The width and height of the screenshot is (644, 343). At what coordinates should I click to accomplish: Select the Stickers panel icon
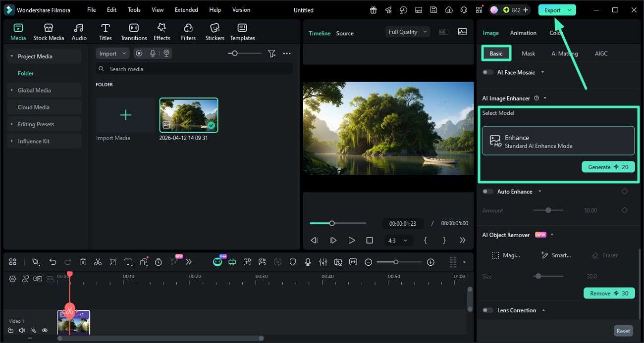click(x=215, y=31)
